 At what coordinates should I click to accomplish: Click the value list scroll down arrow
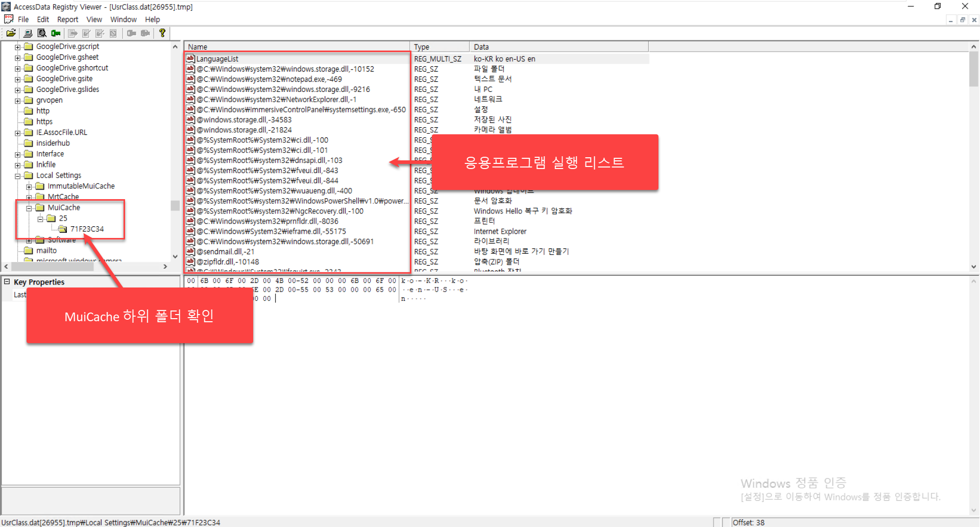pyautogui.click(x=974, y=267)
